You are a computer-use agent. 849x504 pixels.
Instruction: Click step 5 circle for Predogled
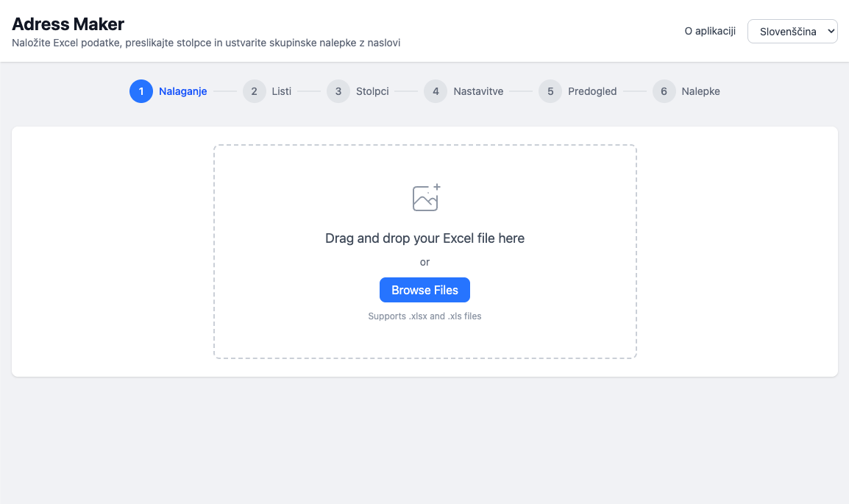[550, 91]
